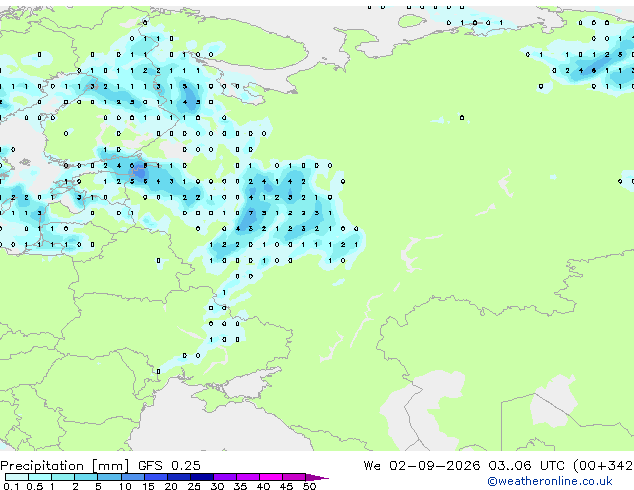Image resolution: width=634 pixels, height=490 pixels.
Task: Select the '03..06 UTC' time text
Action: [526, 466]
